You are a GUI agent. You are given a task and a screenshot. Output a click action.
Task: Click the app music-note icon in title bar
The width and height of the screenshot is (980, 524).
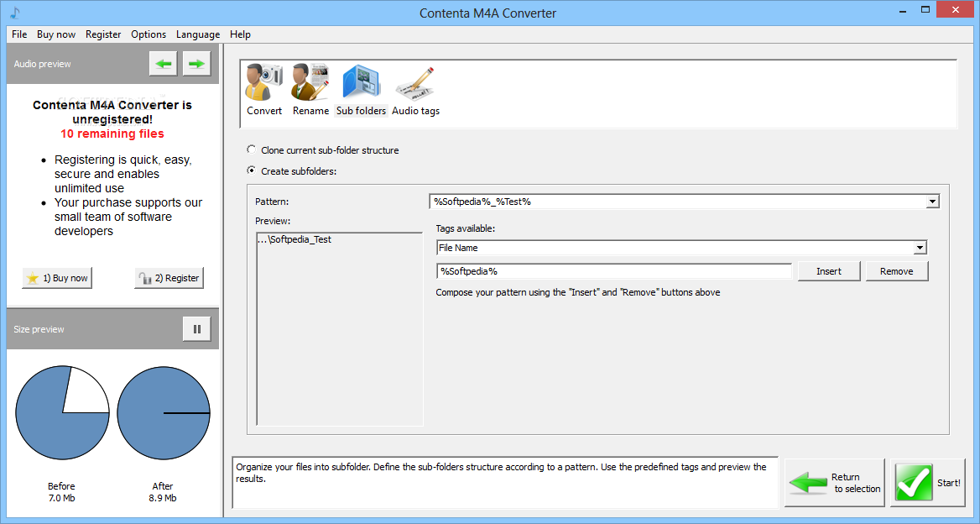click(15, 13)
